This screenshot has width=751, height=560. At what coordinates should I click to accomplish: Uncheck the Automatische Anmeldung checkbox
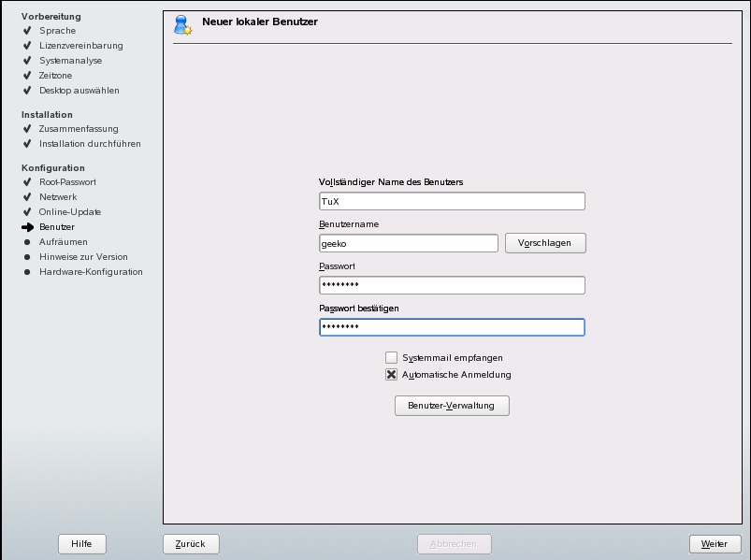(x=391, y=374)
